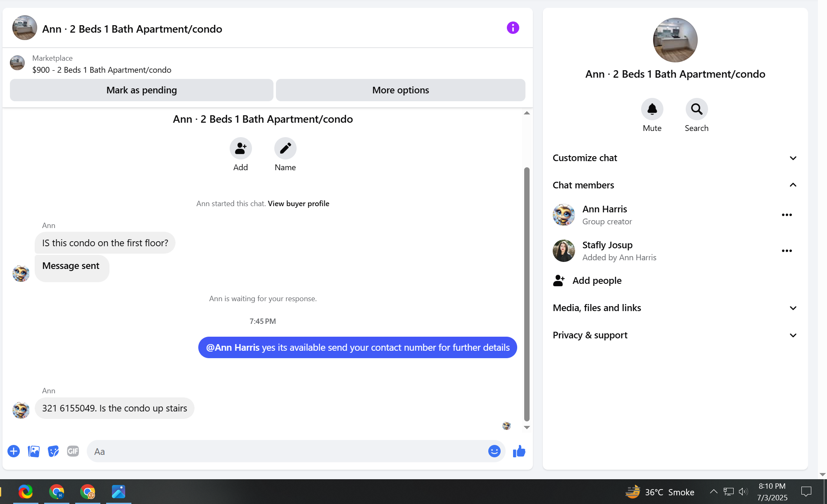Choose a sticker icon in composer

[53, 451]
